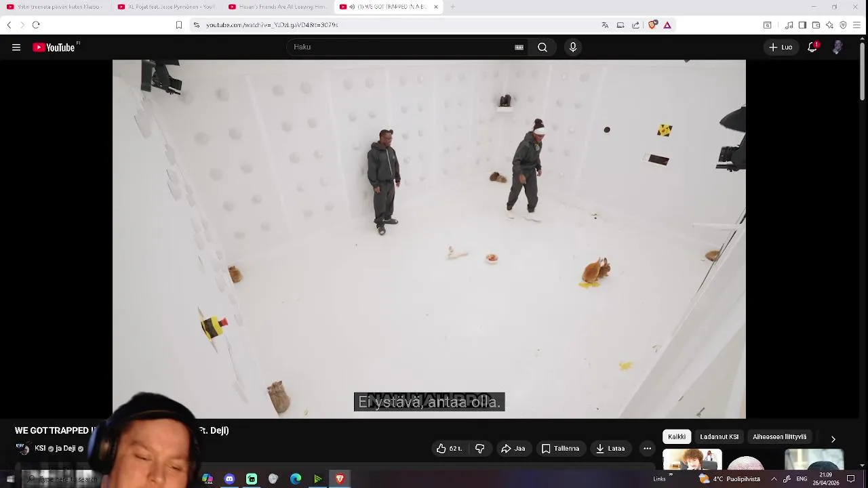Like the video with 62 t. count
This screenshot has width=868, height=488.
pyautogui.click(x=449, y=449)
